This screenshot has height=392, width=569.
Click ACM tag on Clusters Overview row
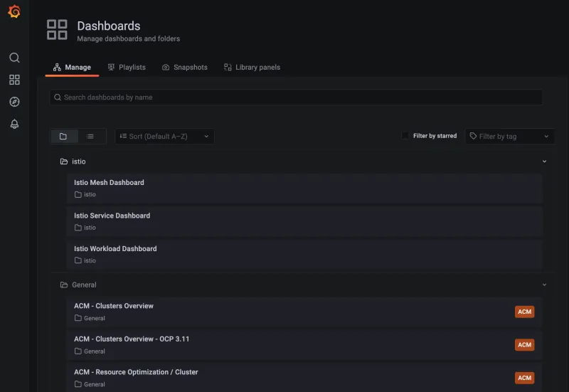coord(524,312)
